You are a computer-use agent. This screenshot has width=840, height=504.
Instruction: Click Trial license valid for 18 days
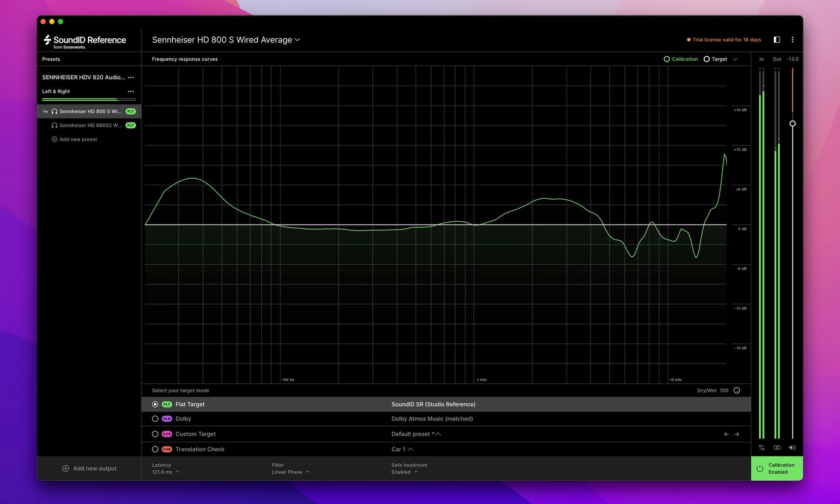click(727, 40)
